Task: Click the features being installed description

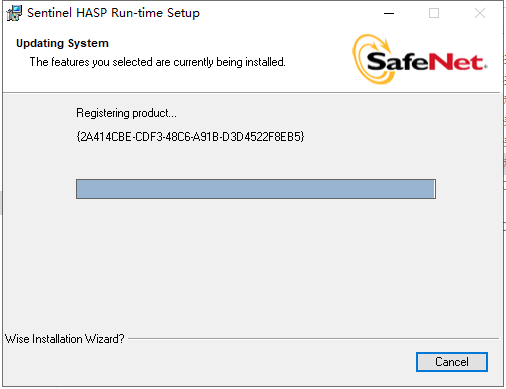Action: click(x=157, y=62)
